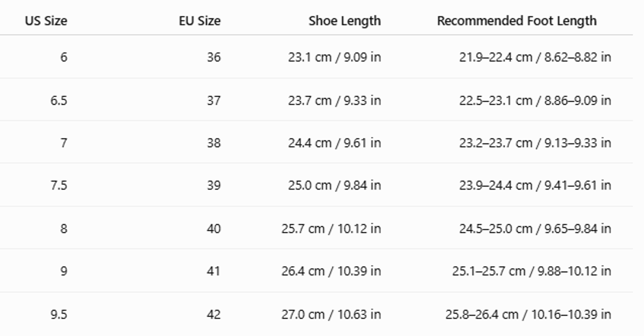Select the US size 9 cell
The height and width of the screenshot is (336, 644).
(x=64, y=271)
